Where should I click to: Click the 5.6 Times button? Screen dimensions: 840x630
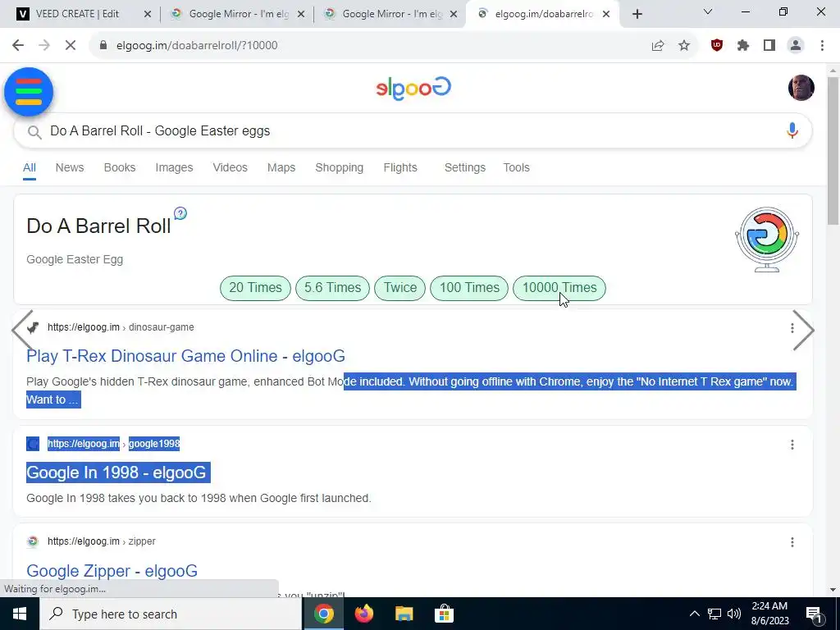[333, 288]
